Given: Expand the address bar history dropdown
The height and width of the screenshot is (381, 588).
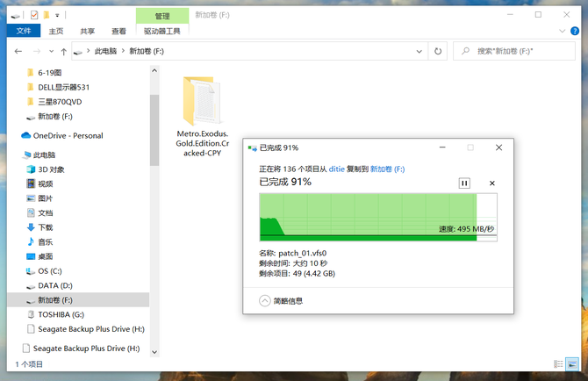Looking at the screenshot, I should coord(419,52).
